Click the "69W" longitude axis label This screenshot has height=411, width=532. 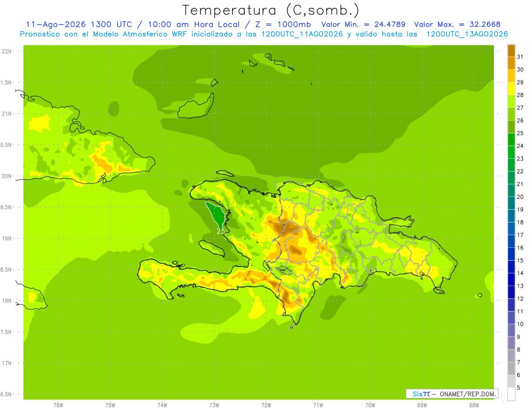tap(422, 405)
